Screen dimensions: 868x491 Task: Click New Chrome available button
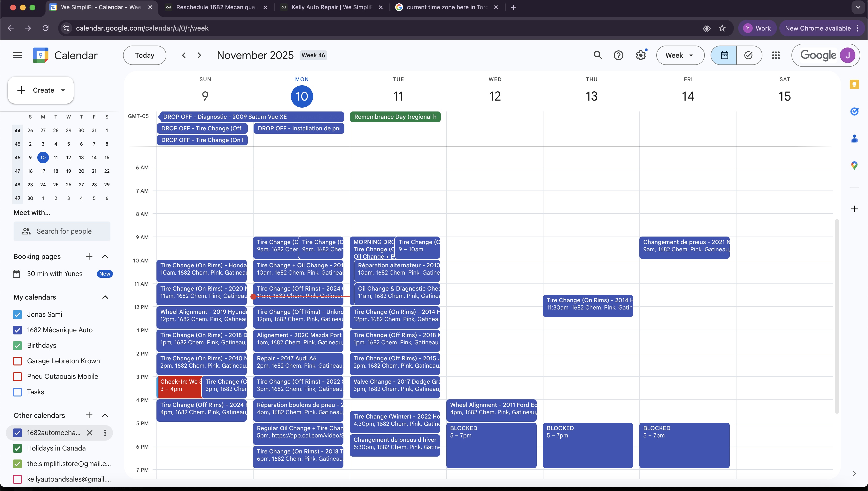tap(818, 28)
